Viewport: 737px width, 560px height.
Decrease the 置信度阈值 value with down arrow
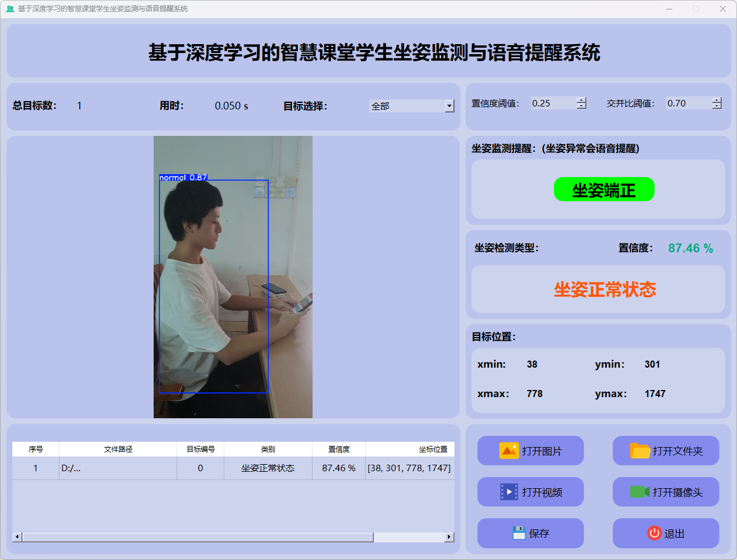pyautogui.click(x=582, y=106)
